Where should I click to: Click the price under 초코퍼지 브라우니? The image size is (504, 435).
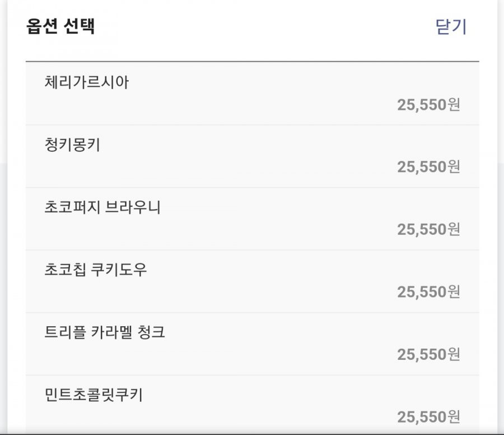pyautogui.click(x=428, y=229)
